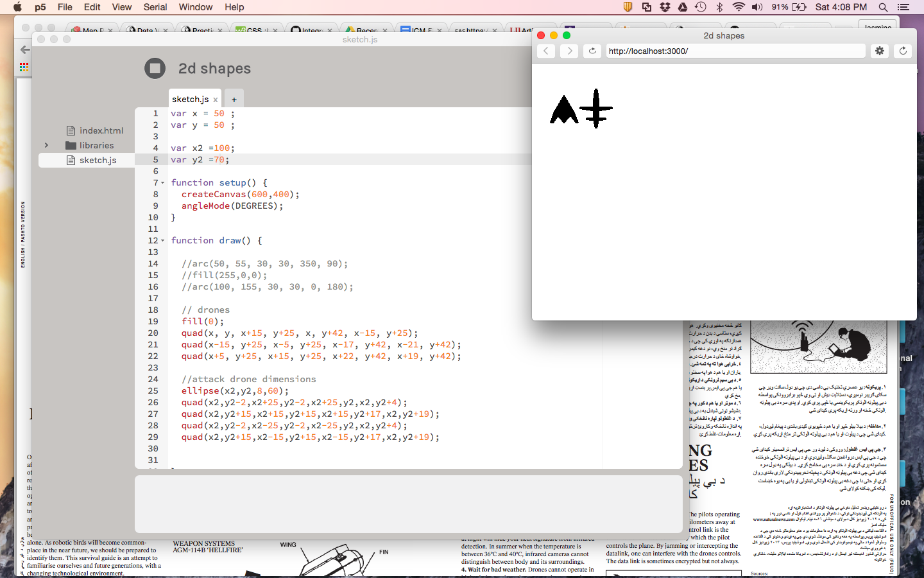Open Spotlight search in the menu bar
Screen dimensions: 924x578
[883, 7]
